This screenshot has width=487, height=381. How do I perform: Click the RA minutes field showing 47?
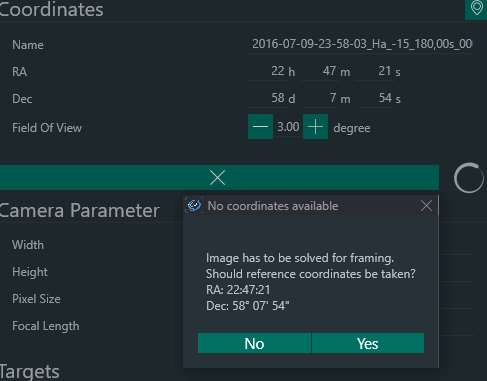[320, 71]
